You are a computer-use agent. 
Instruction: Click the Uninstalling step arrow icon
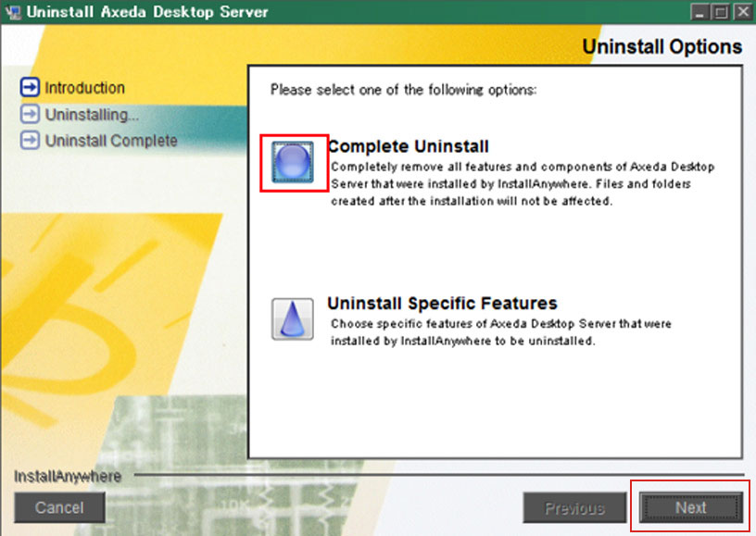point(30,114)
